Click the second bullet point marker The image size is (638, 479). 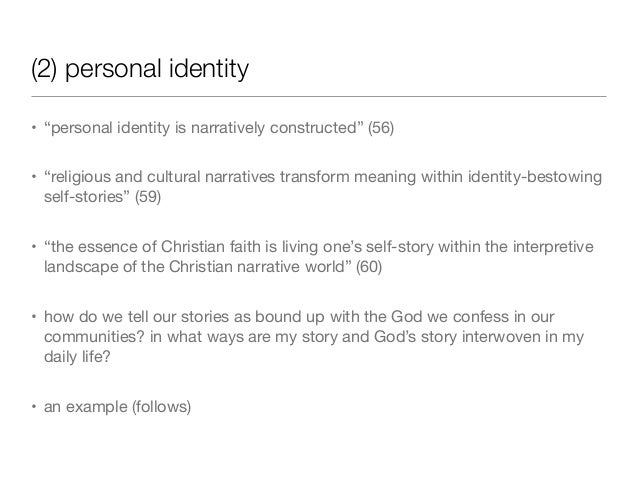tap(31, 179)
